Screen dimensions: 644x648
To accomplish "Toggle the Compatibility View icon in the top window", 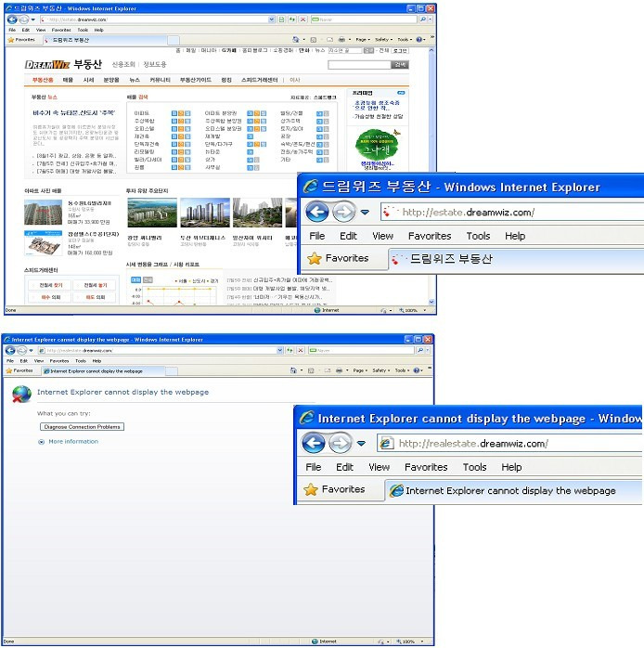I will pyautogui.click(x=281, y=19).
